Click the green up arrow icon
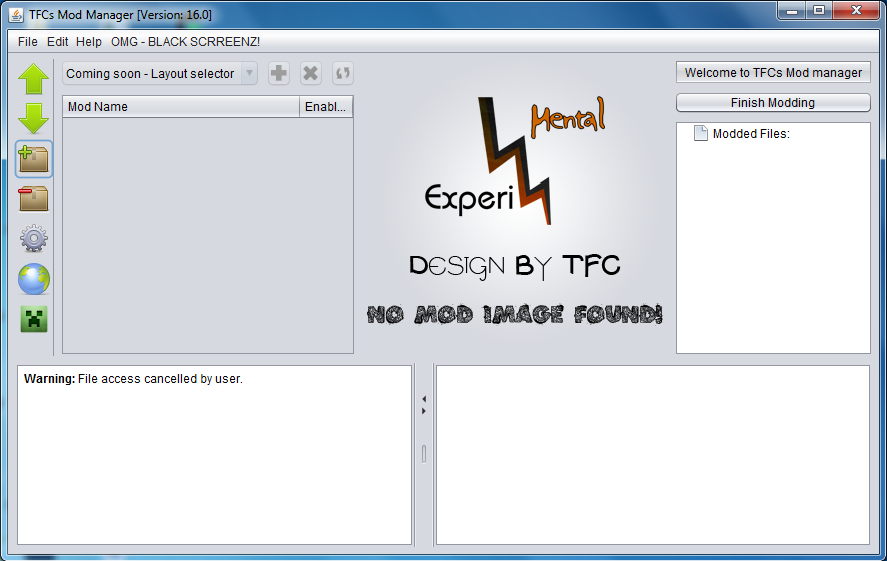The image size is (887, 561). point(33,79)
